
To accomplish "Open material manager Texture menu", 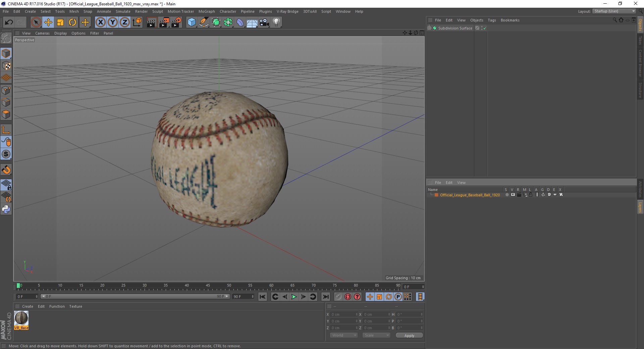I will click(75, 306).
